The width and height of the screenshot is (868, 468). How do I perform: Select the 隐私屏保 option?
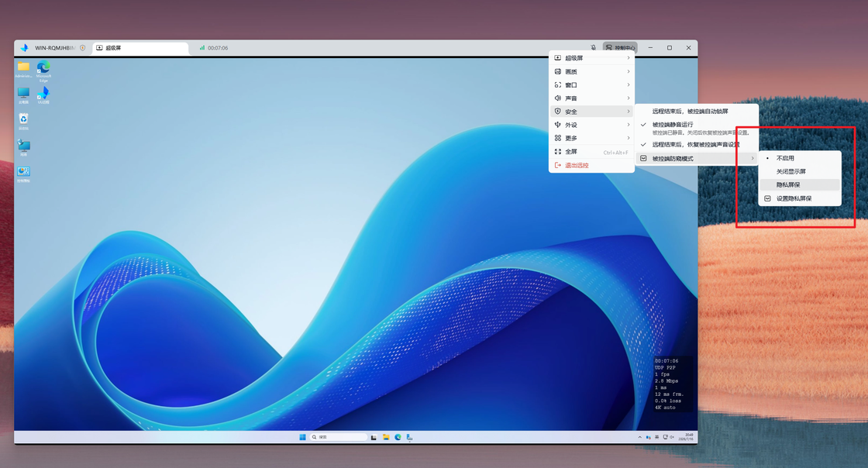pos(800,184)
